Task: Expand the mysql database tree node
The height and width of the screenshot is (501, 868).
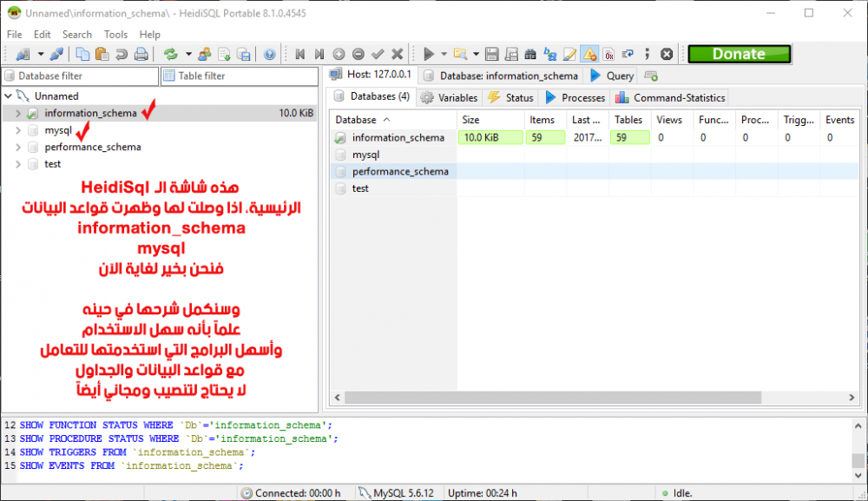Action: [18, 130]
